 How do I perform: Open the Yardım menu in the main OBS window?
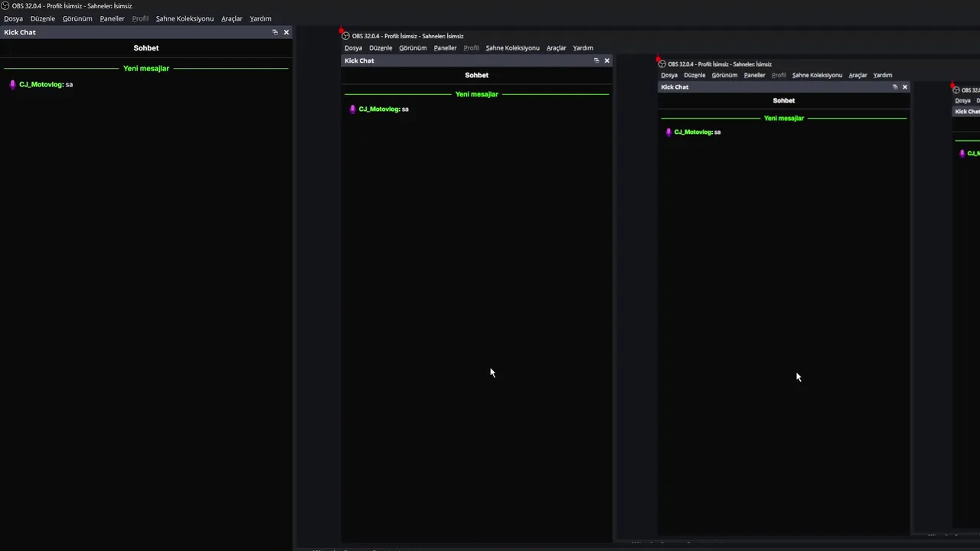click(x=260, y=18)
